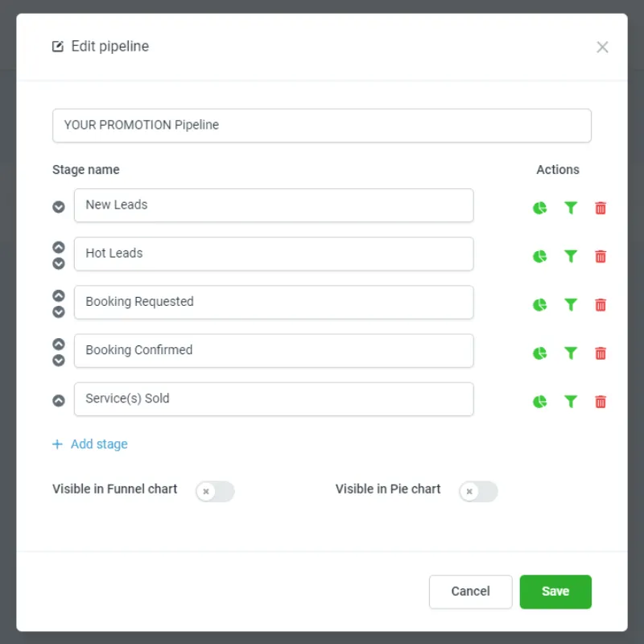Move New Leads stage down
Screen dimensions: 644x644
[x=59, y=207]
